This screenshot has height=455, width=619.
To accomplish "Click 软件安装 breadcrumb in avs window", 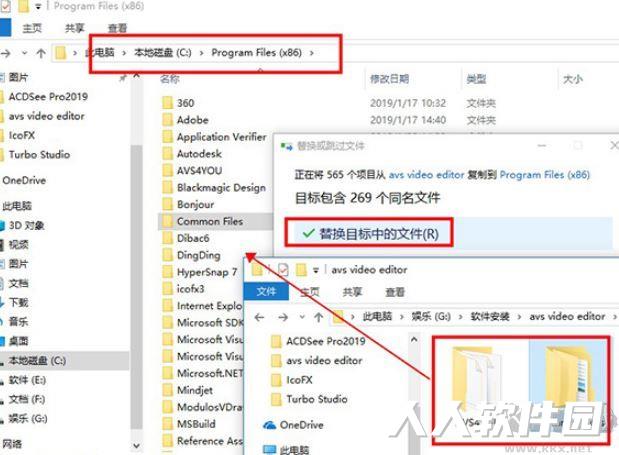I will tap(490, 316).
